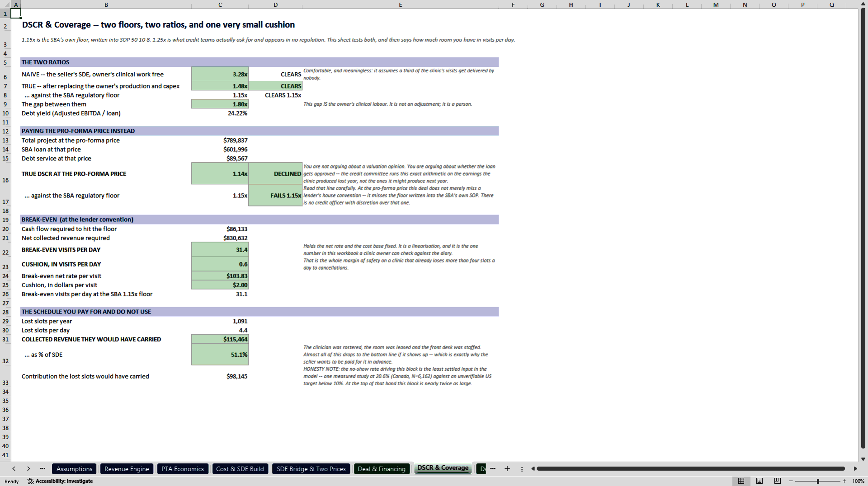
Task: Click BREAK-EVEN section header bar
Action: tap(259, 219)
